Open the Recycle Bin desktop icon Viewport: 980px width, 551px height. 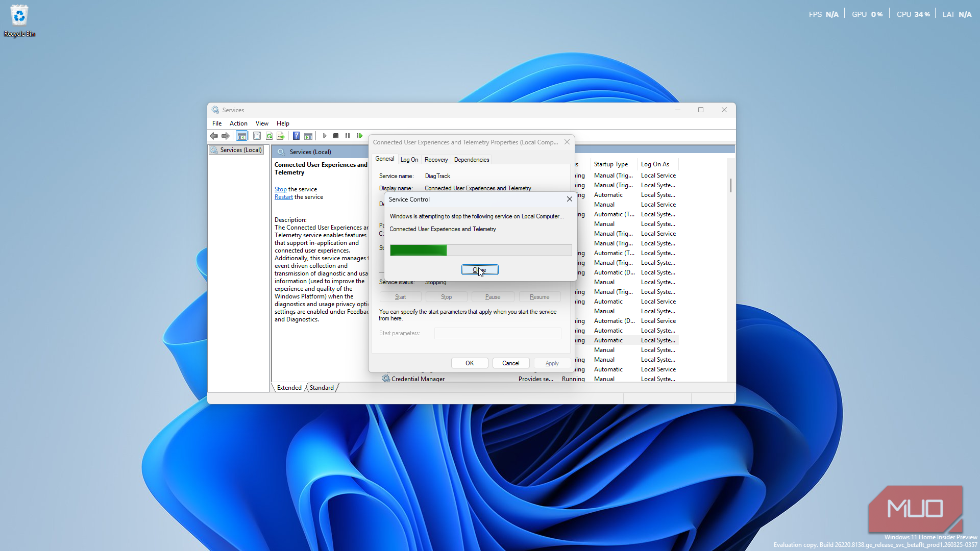[19, 21]
